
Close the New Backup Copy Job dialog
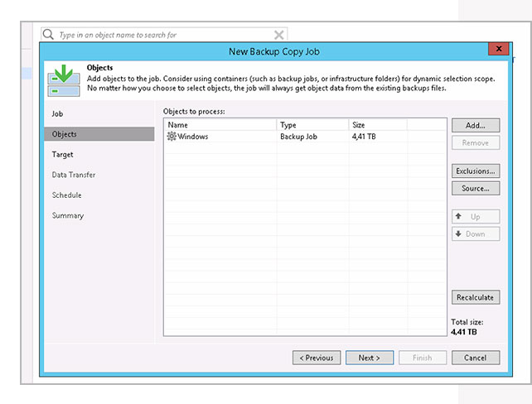coord(499,50)
